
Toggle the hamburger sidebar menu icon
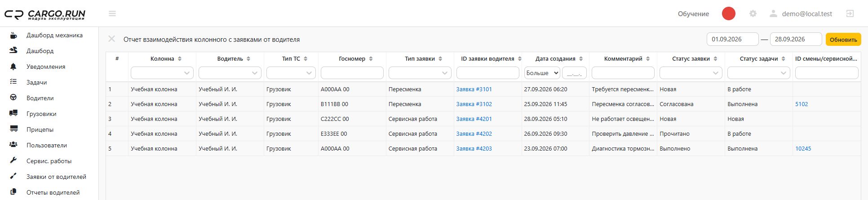pyautogui.click(x=112, y=14)
